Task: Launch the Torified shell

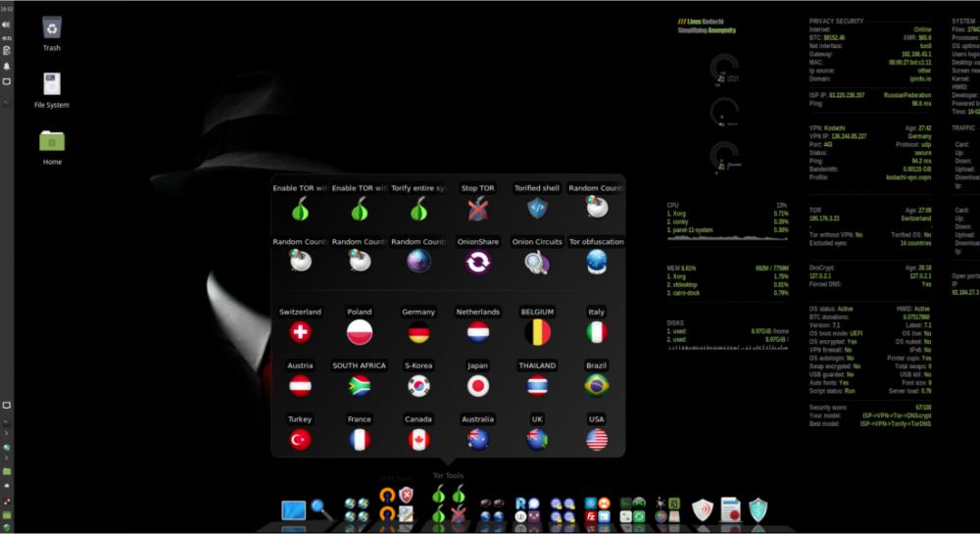Action: 537,209
